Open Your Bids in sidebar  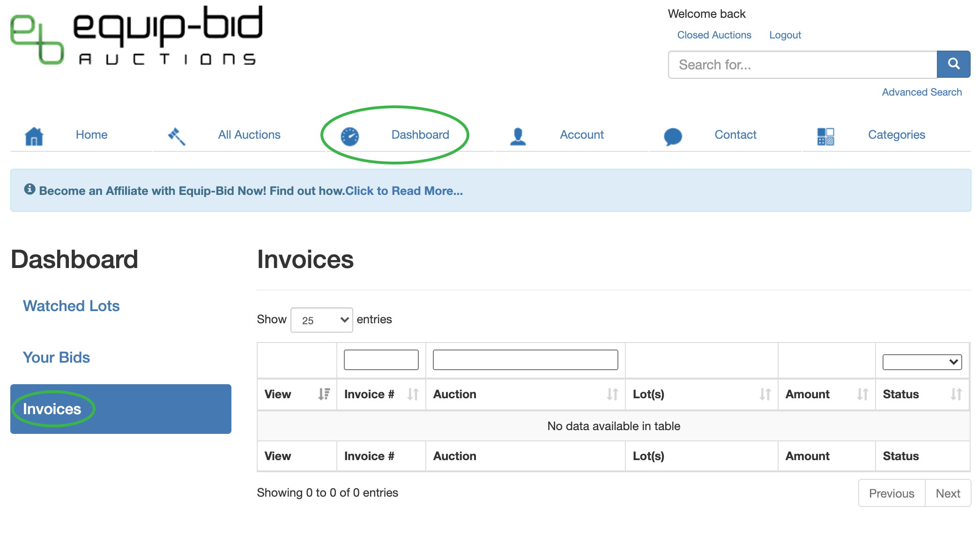click(x=56, y=357)
